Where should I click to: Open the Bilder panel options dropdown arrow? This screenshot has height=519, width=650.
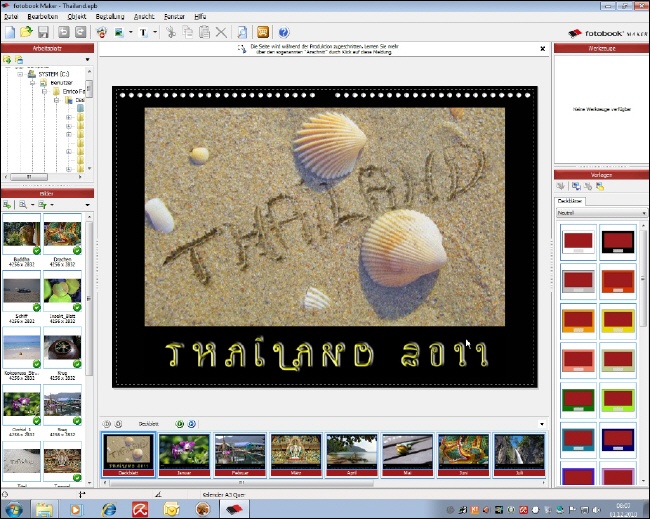(x=87, y=205)
